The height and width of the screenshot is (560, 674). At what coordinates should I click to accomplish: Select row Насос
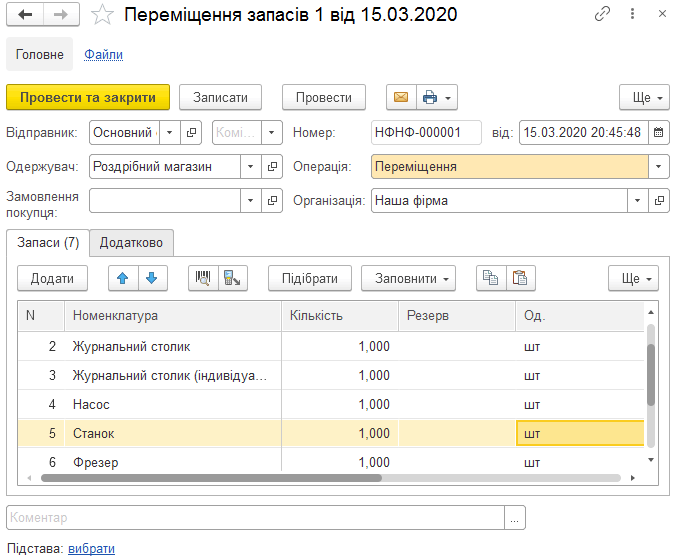(331, 404)
